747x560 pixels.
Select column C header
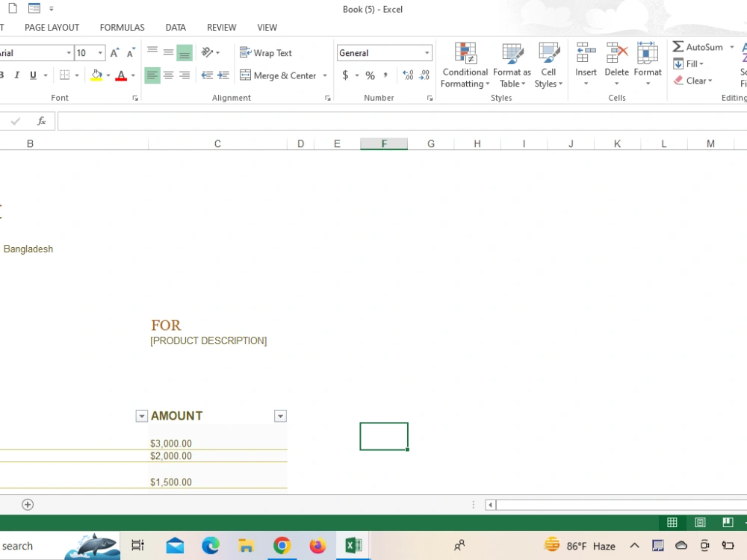(217, 144)
